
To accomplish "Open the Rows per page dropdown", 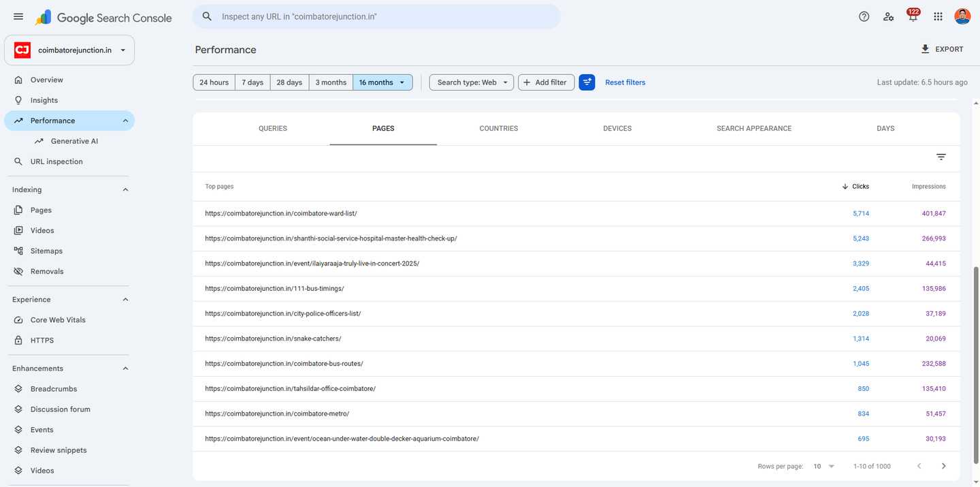I will coord(823,466).
